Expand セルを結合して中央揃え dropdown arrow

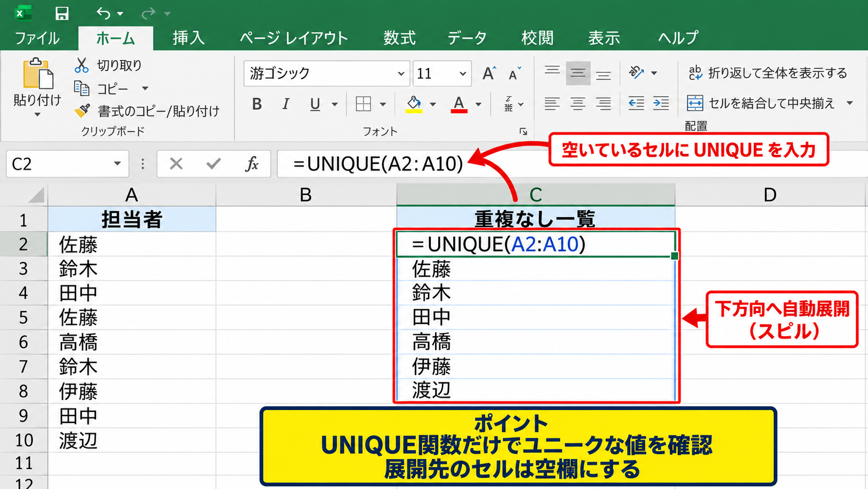click(850, 103)
